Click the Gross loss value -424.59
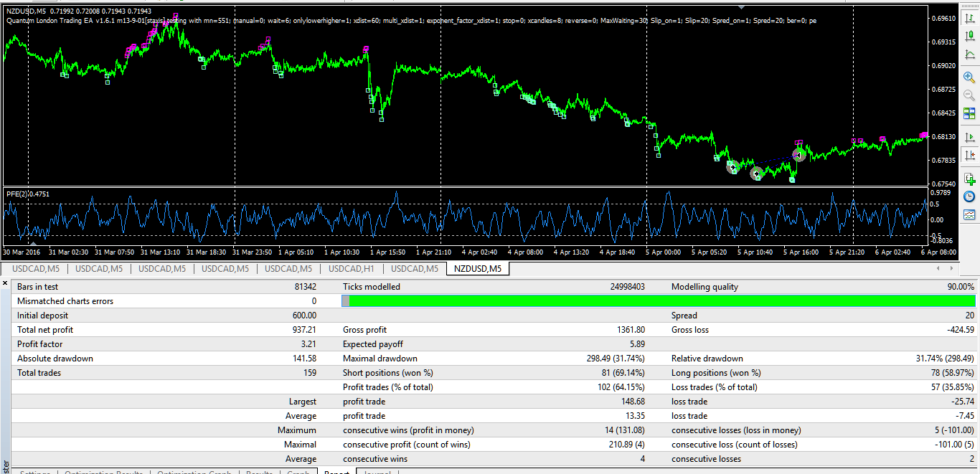Viewport: 980px width, 474px height. point(961,330)
